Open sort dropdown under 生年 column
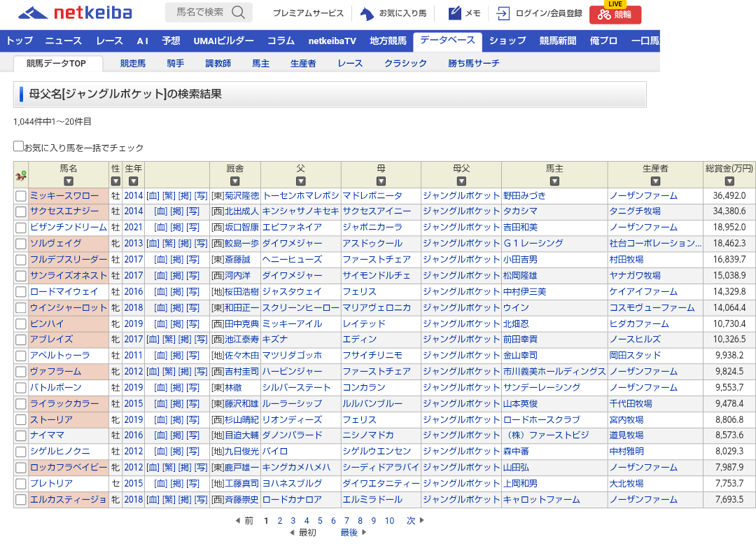 point(134,181)
